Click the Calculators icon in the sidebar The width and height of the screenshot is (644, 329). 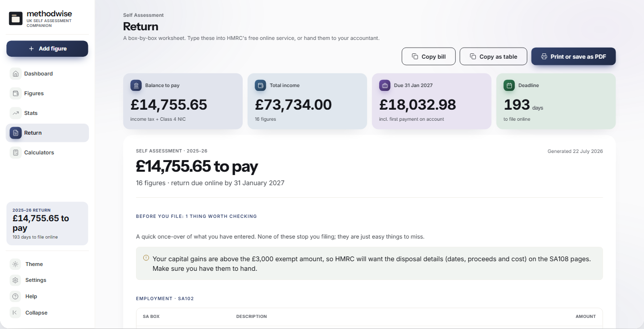pyautogui.click(x=15, y=152)
